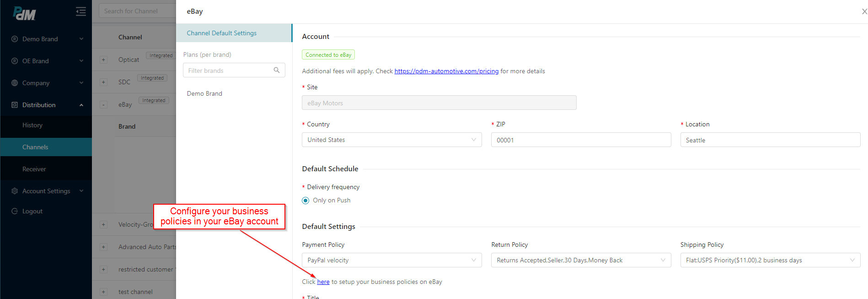Select the Channel Default Settings tab
Image resolution: width=868 pixels, height=299 pixels.
[234, 33]
